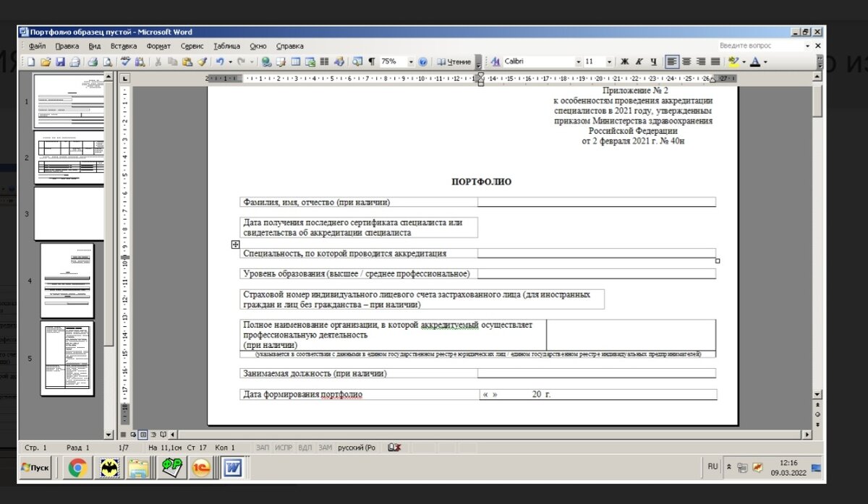Select the page 2 thumbnail
This screenshot has height=504, width=868.
69,158
